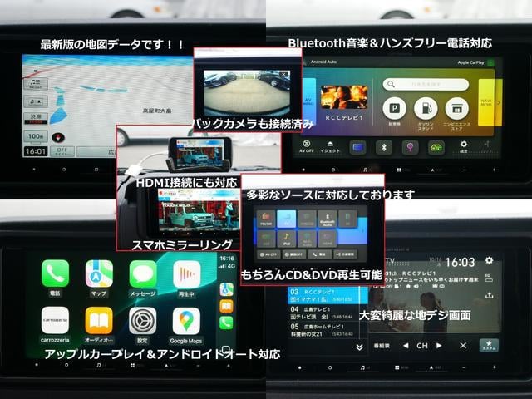532x399 pixels.
Task: Open CarPlay Settings gear app
Action: pos(142,321)
